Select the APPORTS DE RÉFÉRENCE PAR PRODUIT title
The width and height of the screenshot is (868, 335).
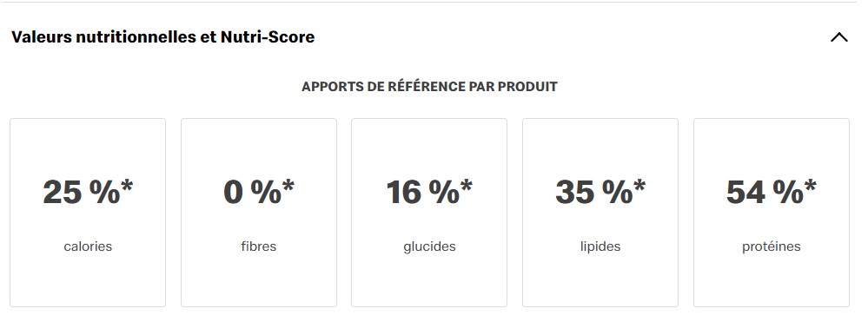(x=429, y=87)
